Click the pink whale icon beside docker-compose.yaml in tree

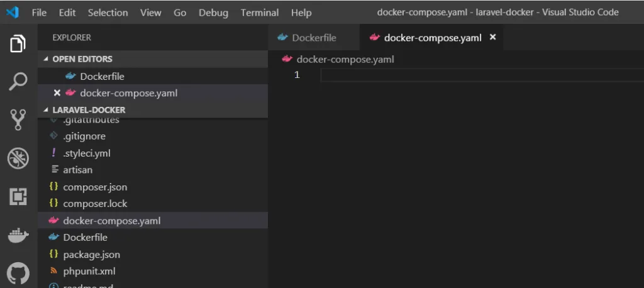pyautogui.click(x=54, y=220)
